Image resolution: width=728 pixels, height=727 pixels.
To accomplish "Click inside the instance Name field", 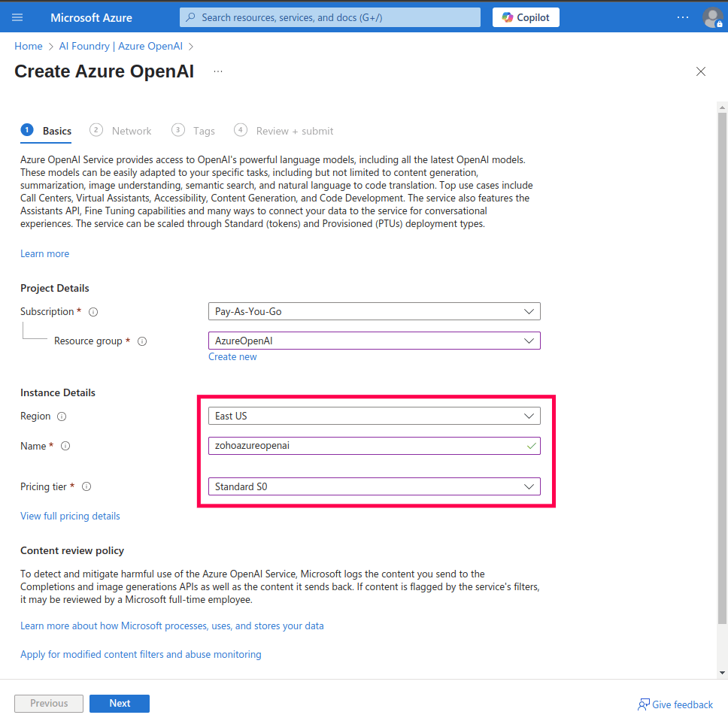I will 361,445.
